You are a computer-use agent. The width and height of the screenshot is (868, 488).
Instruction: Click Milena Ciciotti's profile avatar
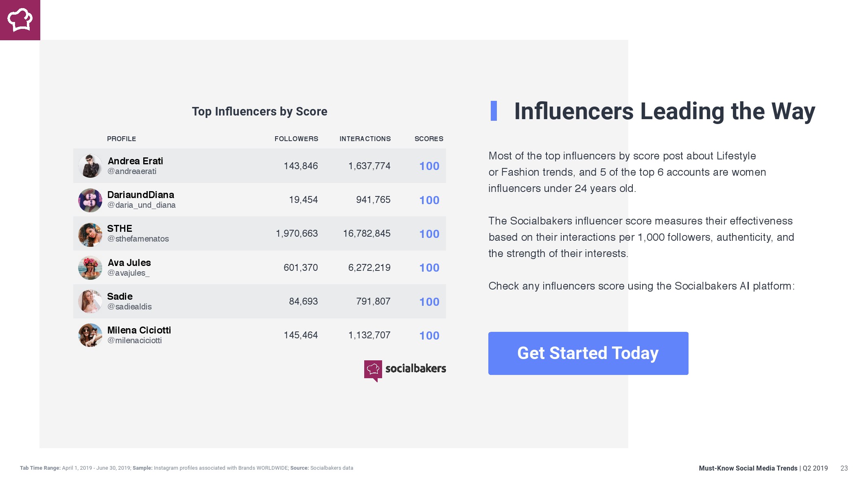click(x=90, y=335)
